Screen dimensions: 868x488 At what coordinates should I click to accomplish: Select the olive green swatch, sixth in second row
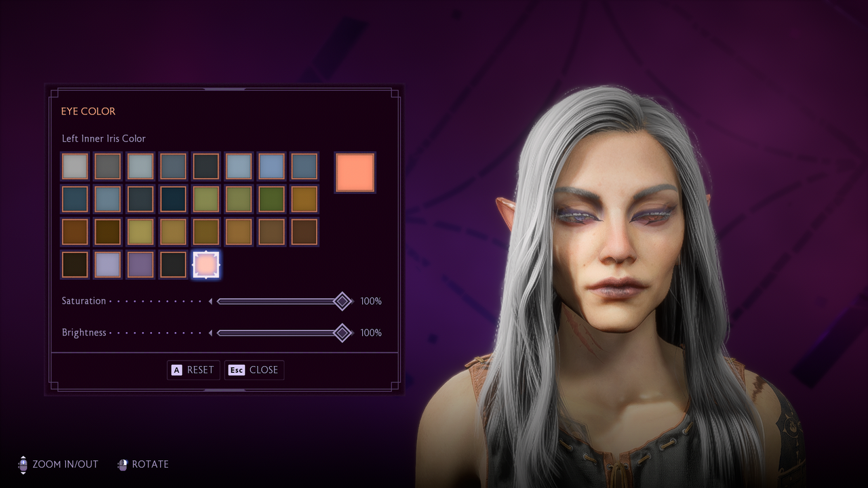pyautogui.click(x=239, y=199)
